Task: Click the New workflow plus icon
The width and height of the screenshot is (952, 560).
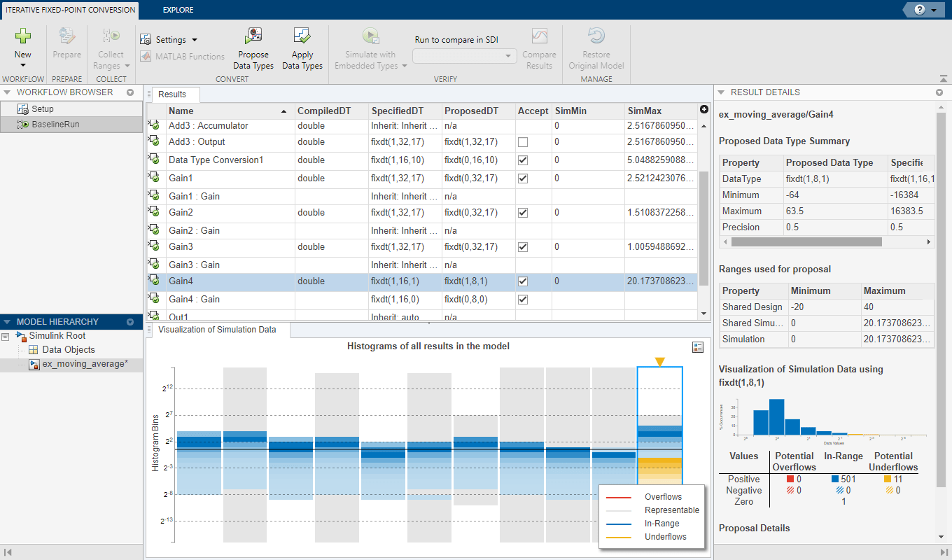Action: coord(23,37)
